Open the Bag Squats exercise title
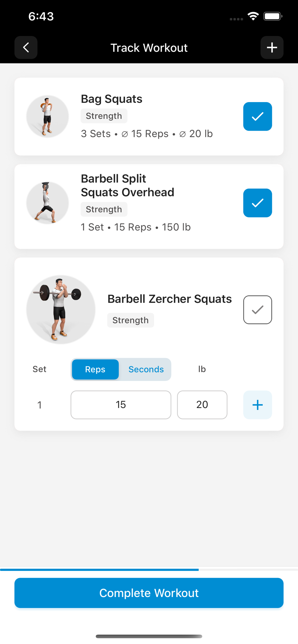298x644 pixels. [111, 99]
